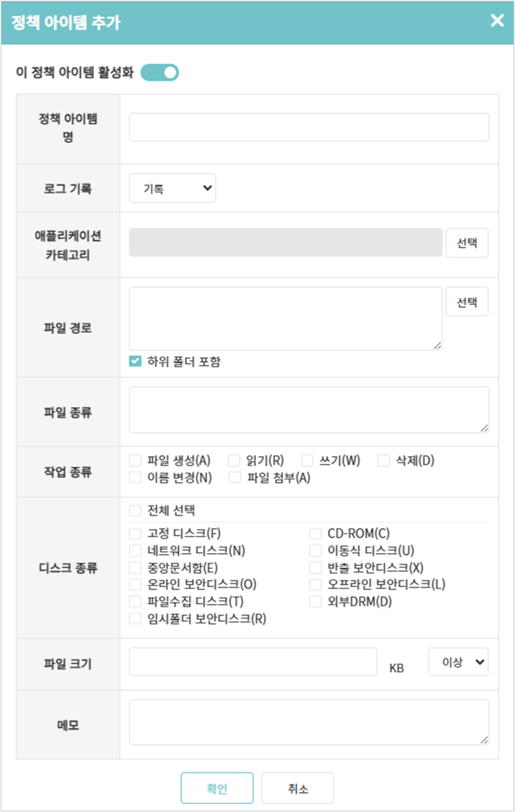Open the 이상 comparison dropdown
This screenshot has height=812, width=515.
pos(458,662)
